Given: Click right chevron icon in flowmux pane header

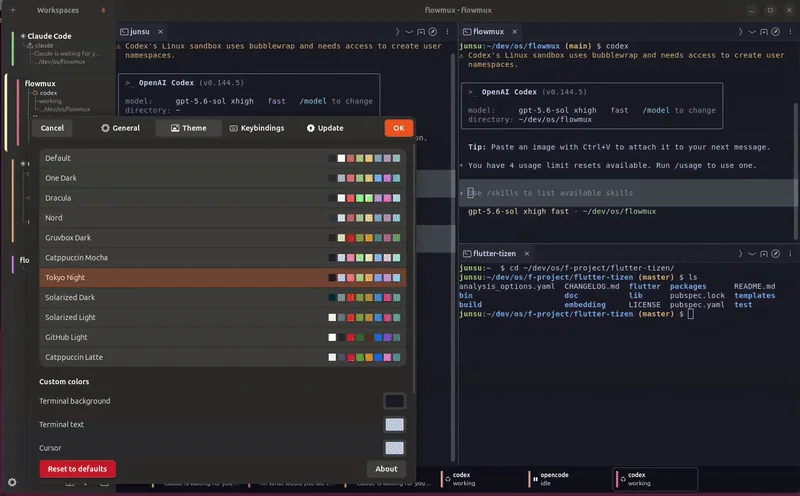Looking at the screenshot, I should pos(740,32).
